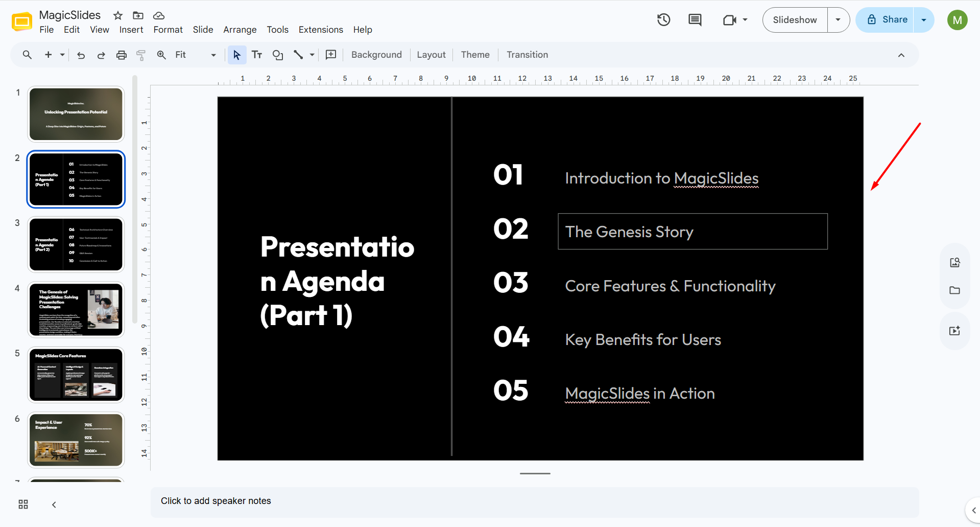The height and width of the screenshot is (527, 980).
Task: Open the File menu
Action: point(46,30)
